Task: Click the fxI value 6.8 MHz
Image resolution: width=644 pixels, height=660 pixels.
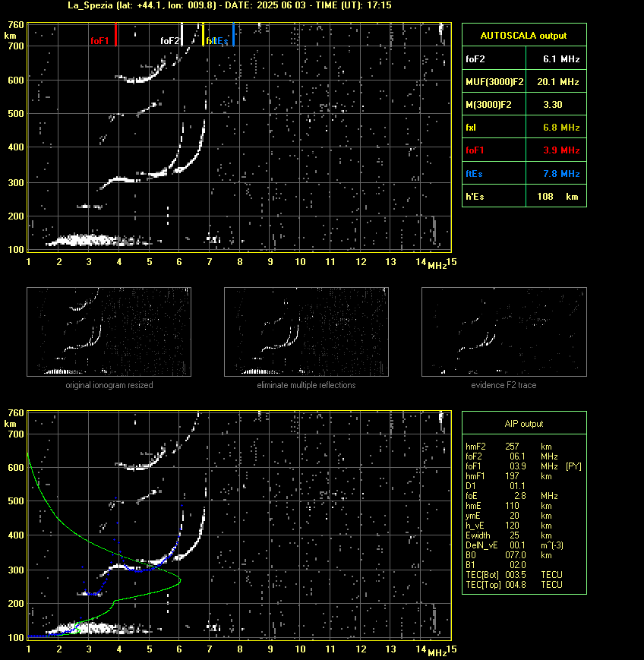Action: click(561, 127)
